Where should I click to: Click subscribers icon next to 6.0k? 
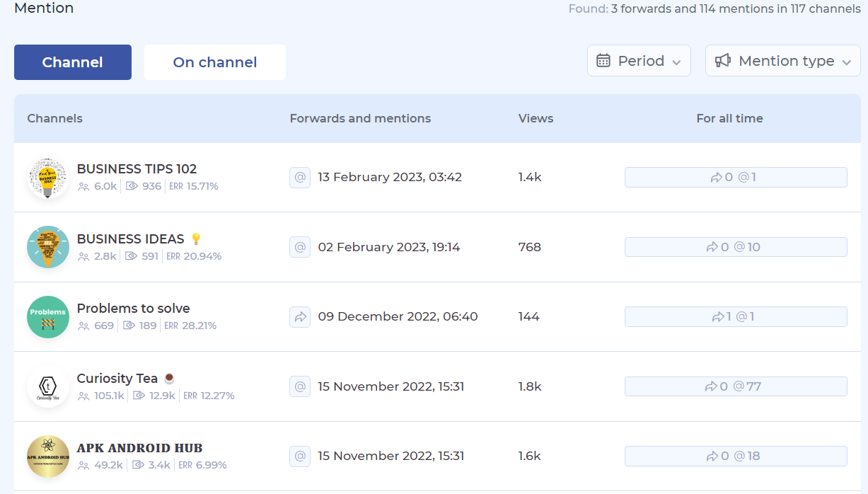point(83,186)
